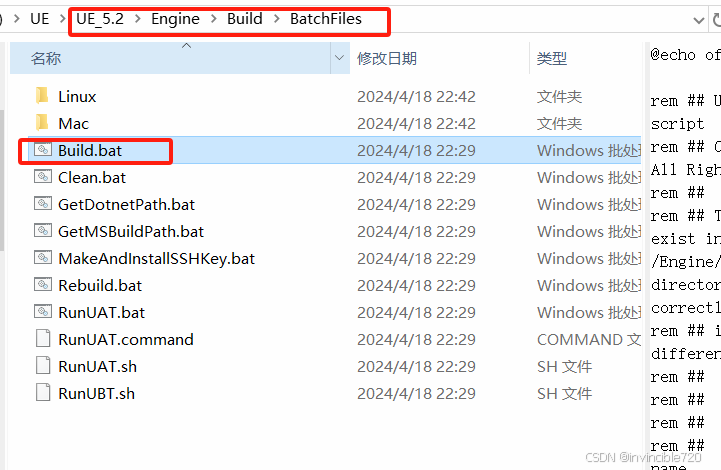This screenshot has height=470, width=721.
Task: Select Clean.bat file name
Action: [92, 178]
